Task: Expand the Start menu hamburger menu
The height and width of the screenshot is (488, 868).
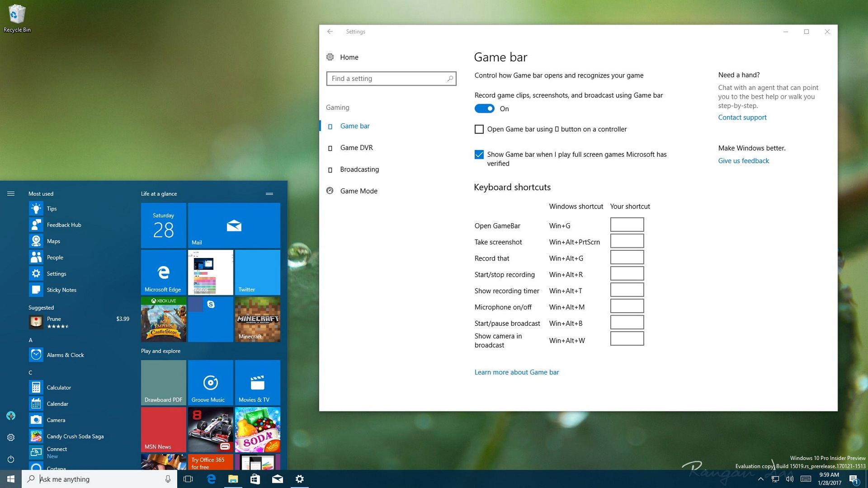Action: pyautogui.click(x=11, y=193)
